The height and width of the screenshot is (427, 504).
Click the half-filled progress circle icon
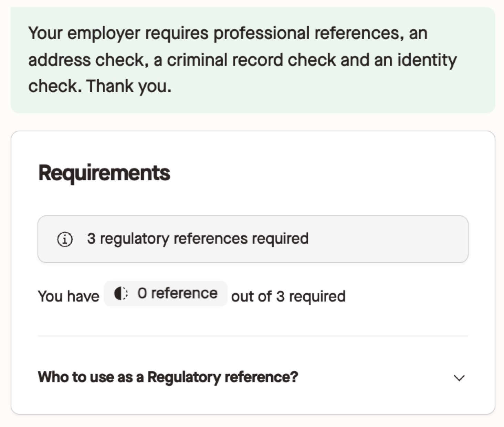click(x=121, y=294)
